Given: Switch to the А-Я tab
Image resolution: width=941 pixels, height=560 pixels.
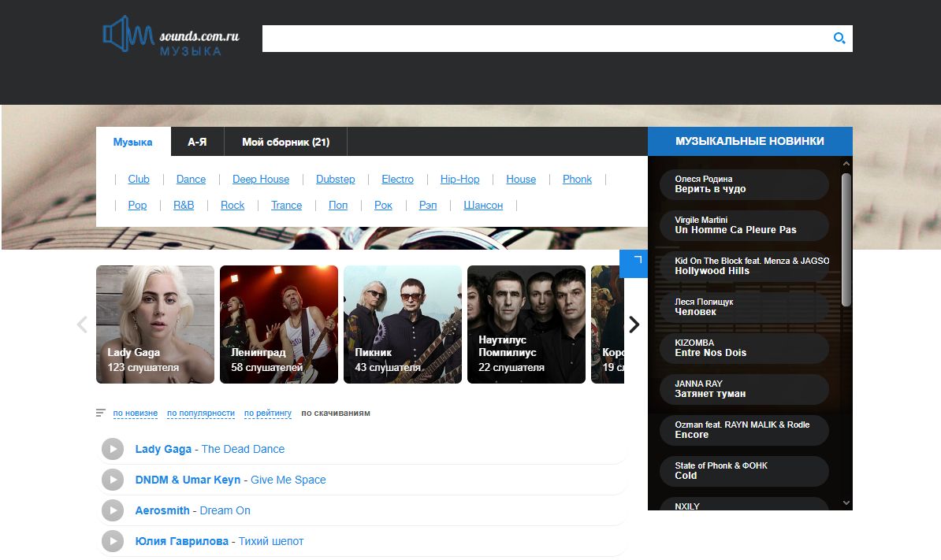Looking at the screenshot, I should pos(197,142).
